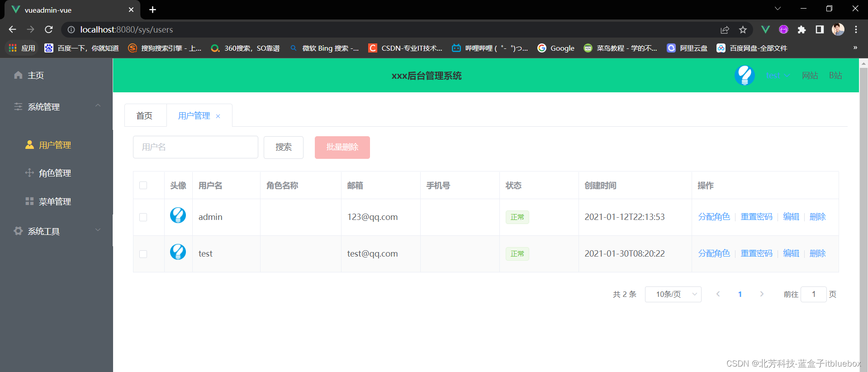Image resolution: width=868 pixels, height=372 pixels.
Task: Open the Vue devtools extension icon
Action: 765,29
